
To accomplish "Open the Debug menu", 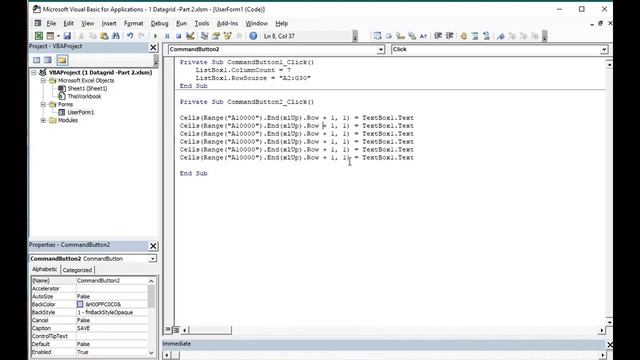I will (x=159, y=23).
